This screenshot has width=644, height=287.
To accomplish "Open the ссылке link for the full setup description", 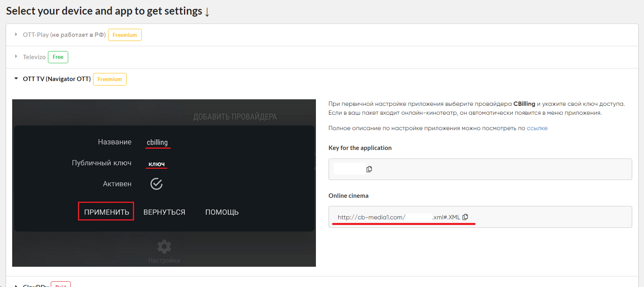I will [537, 128].
